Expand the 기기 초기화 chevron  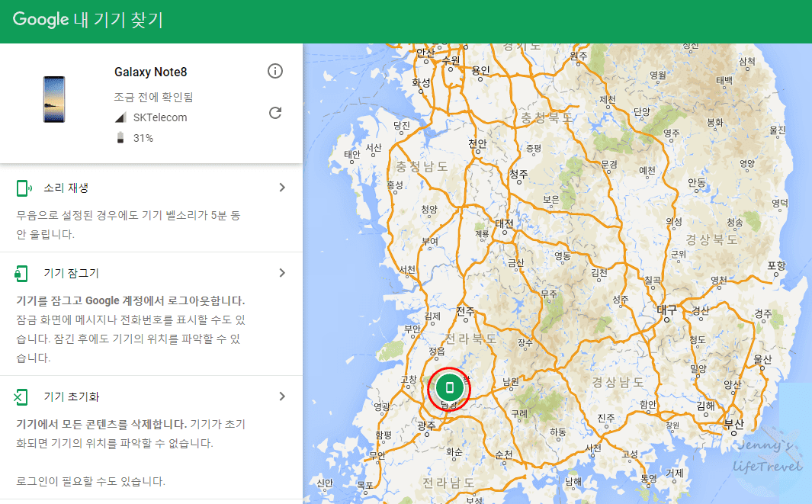[282, 396]
